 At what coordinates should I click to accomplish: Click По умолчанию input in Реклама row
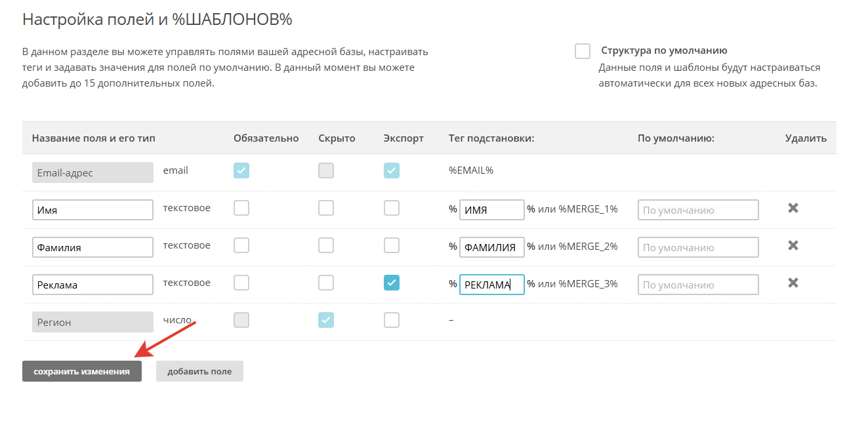[697, 285]
